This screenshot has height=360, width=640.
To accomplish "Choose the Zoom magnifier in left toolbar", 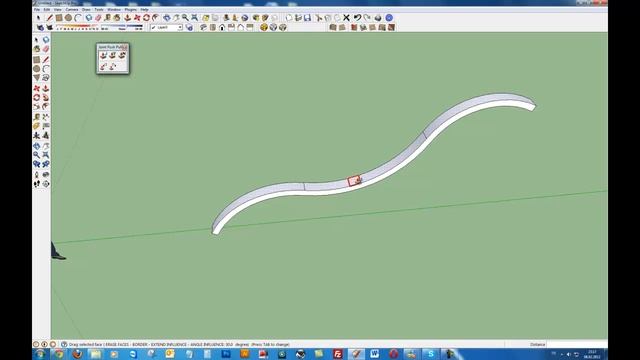I will (36, 155).
